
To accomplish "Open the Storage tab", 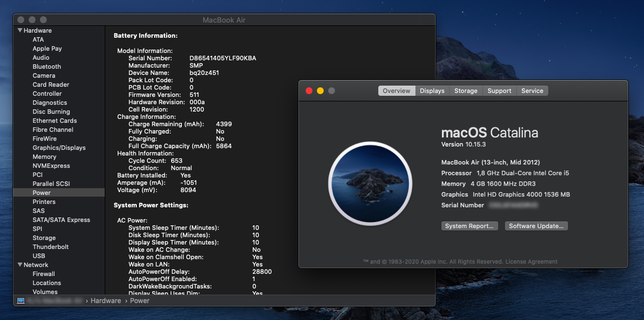I will click(466, 91).
